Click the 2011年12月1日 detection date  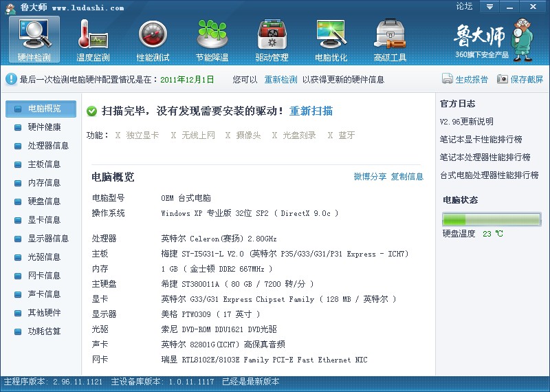tap(187, 80)
